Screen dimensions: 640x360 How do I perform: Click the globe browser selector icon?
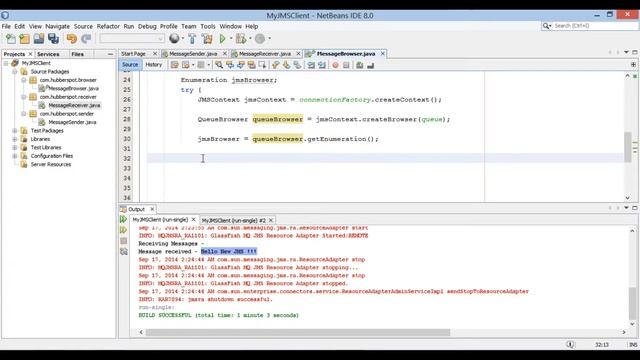(174, 38)
